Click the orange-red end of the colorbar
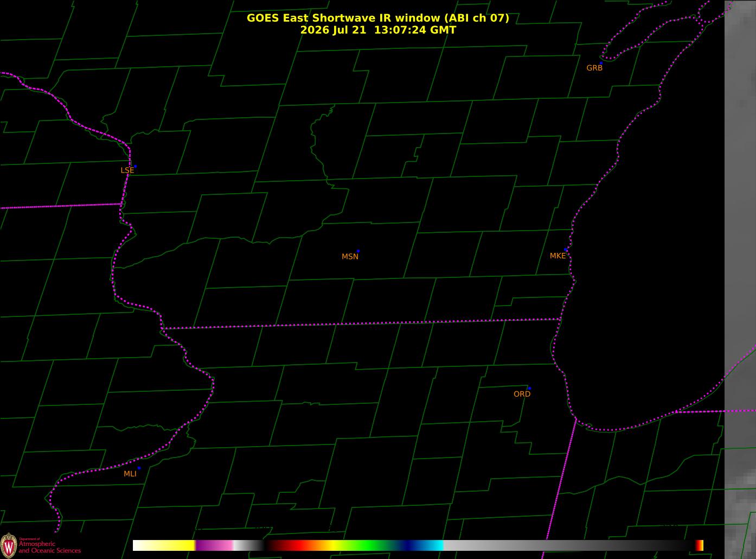756x559 pixels. [700, 545]
